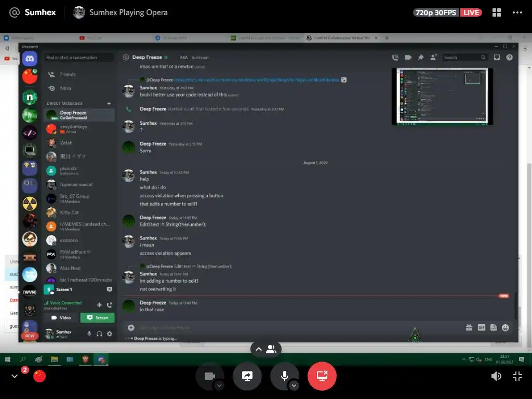Image resolution: width=532 pixels, height=399 pixels.
Task: Exit fullscreen with the collapse arrows icon
Action: [x=517, y=376]
